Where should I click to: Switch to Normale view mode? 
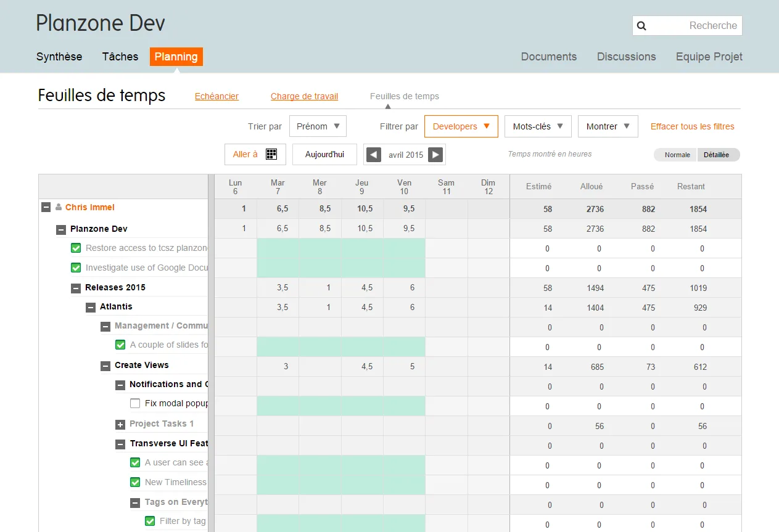[677, 155]
